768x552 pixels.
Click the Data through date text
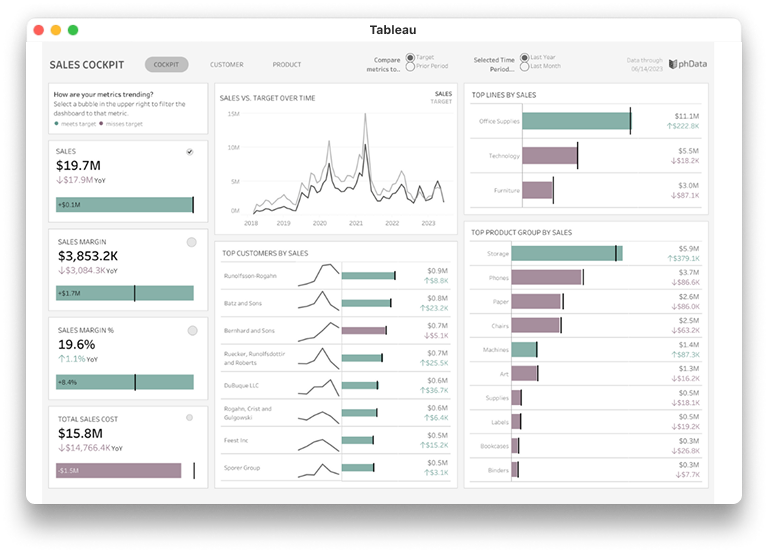645,64
